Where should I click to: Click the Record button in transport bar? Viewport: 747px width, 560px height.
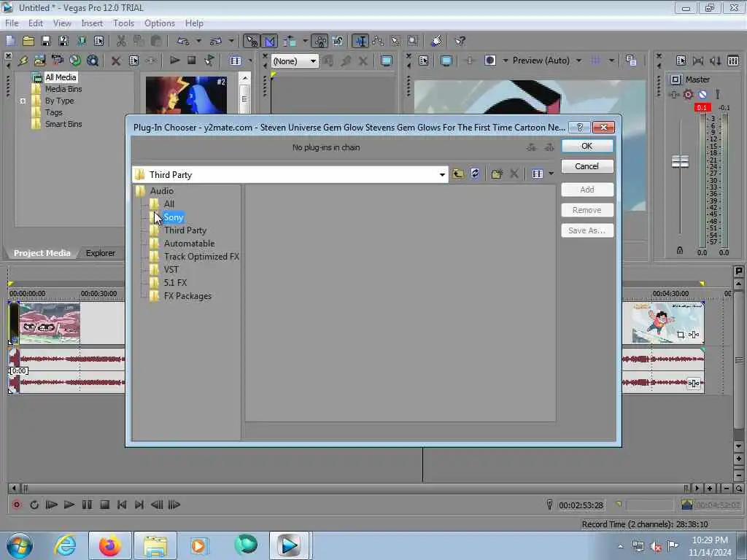coord(17,505)
